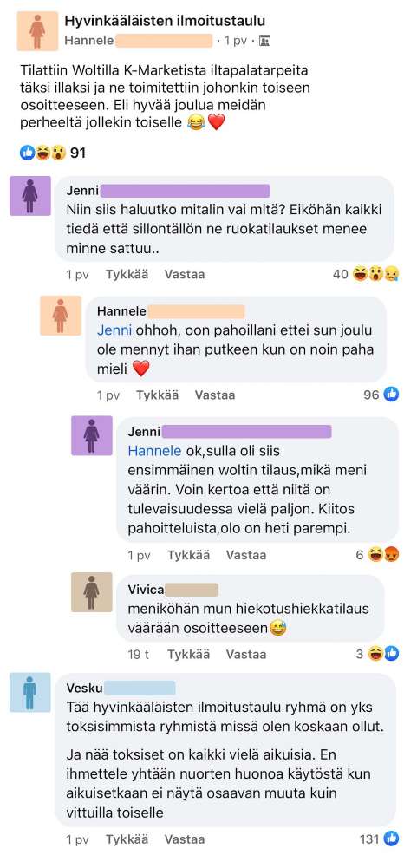The height and width of the screenshot is (868, 417).
Task: Open Hyvinkääläisten ilmoitustaulu group title
Action: (x=165, y=21)
